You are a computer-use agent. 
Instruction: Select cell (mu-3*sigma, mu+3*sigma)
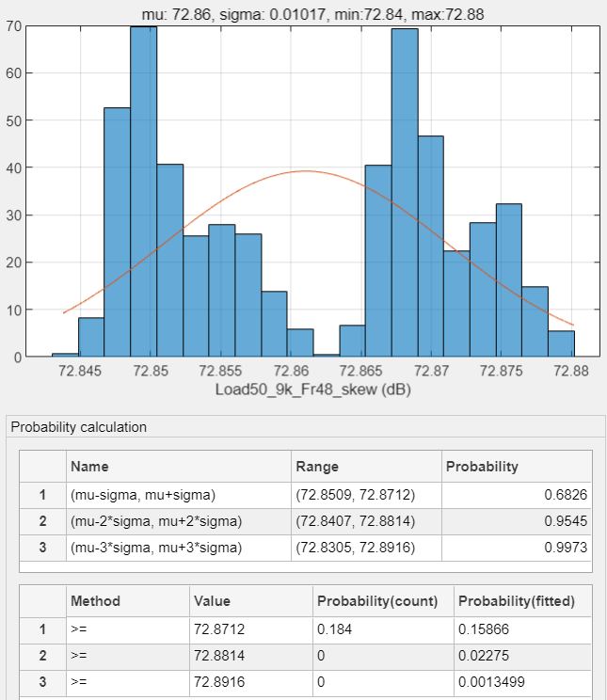(179, 548)
